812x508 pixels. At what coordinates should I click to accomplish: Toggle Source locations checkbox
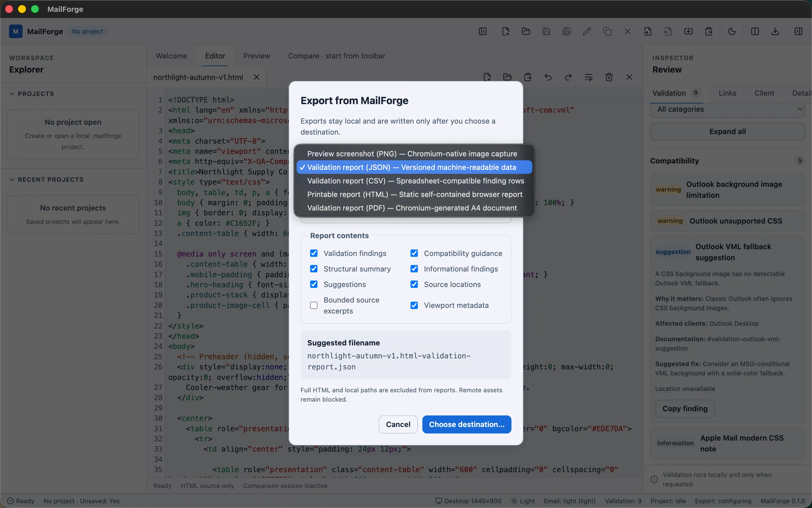(414, 284)
